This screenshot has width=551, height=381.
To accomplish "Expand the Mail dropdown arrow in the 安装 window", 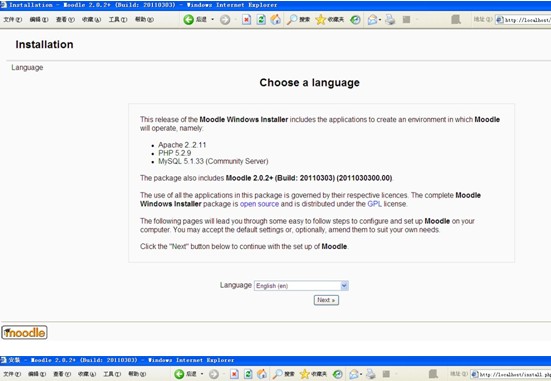I will pyautogui.click(x=361, y=374).
